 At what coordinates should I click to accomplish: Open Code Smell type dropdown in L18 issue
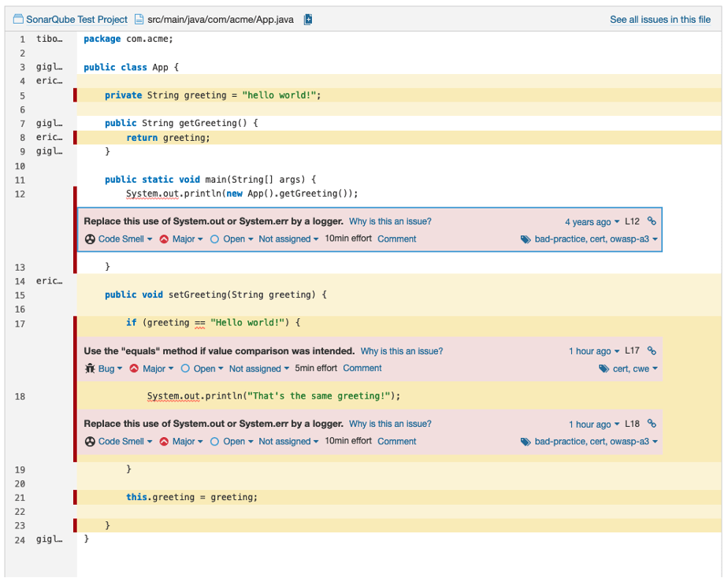[x=125, y=441]
